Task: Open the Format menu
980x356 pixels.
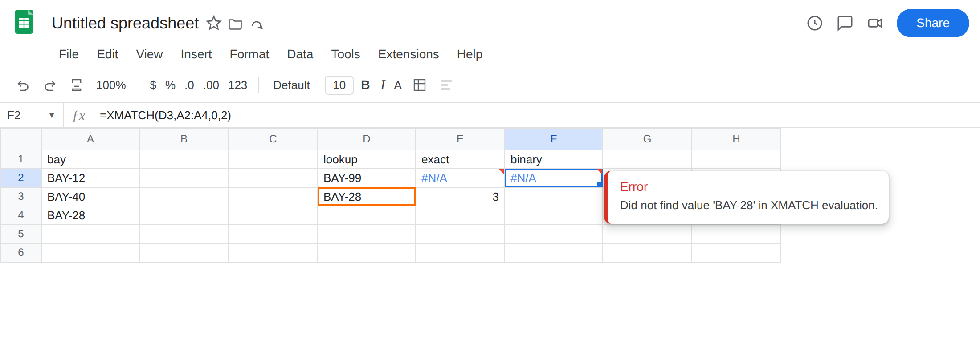Action: tap(249, 54)
